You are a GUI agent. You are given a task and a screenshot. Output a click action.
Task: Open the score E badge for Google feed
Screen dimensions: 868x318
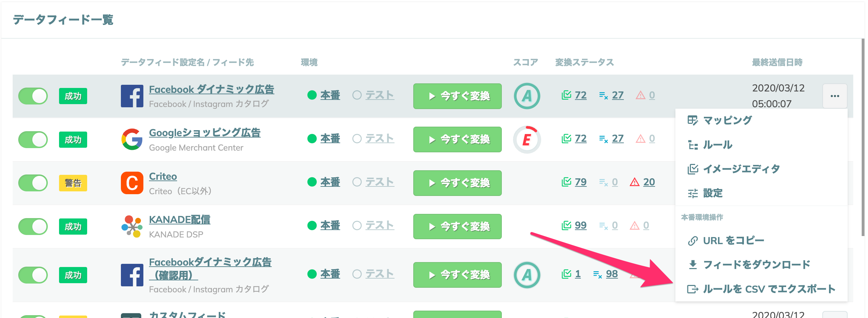pos(527,139)
